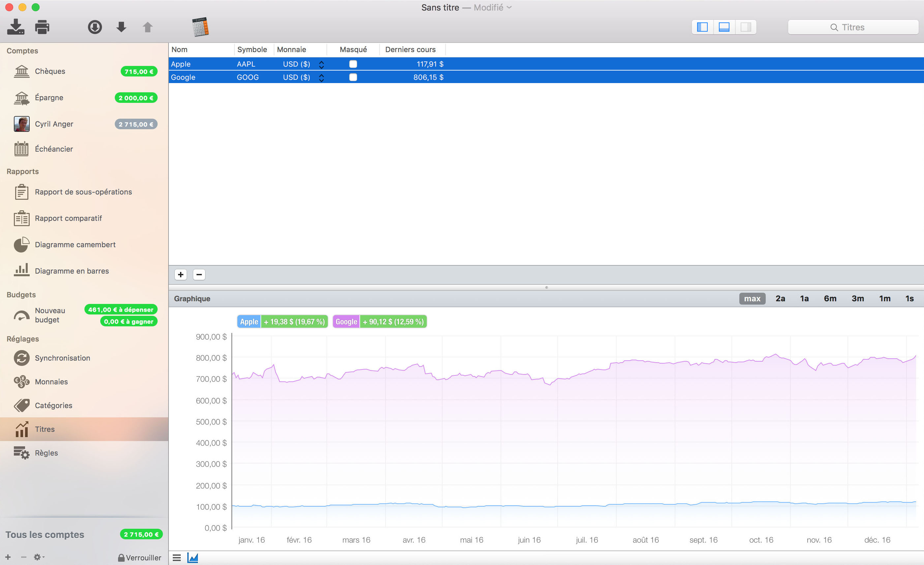This screenshot has width=924, height=565.
Task: Click the printer icon in toolbar
Action: click(x=42, y=27)
